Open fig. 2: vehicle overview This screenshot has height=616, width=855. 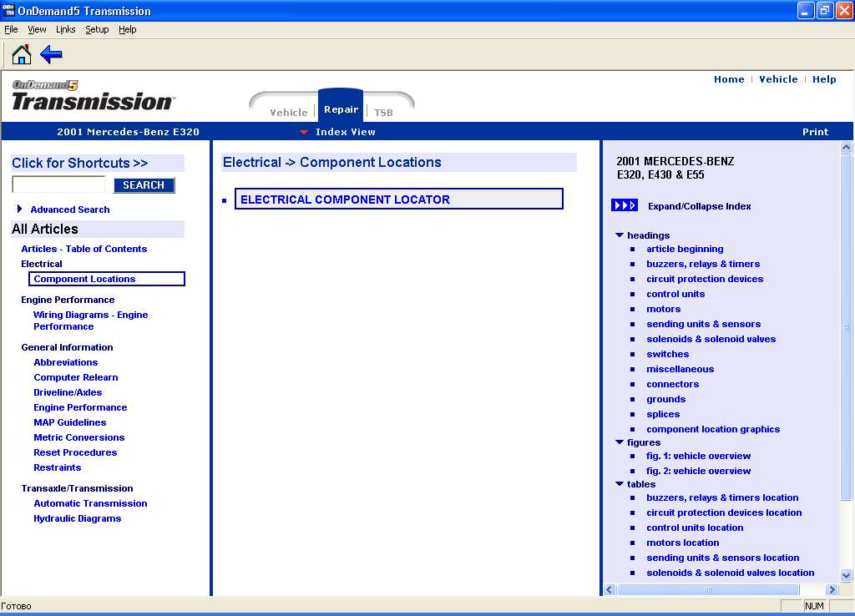pos(699,471)
